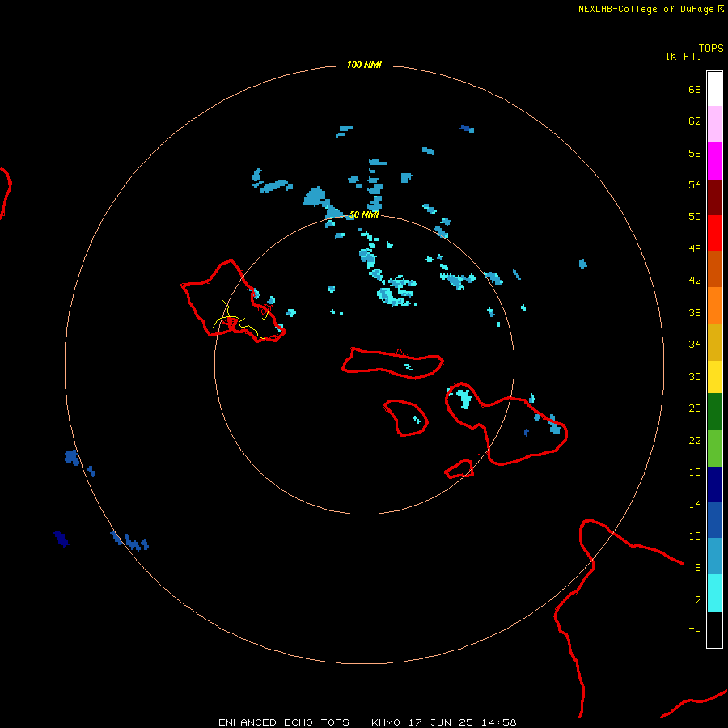Click the 34 legend value label
This screenshot has width=728, height=728.
tap(695, 345)
